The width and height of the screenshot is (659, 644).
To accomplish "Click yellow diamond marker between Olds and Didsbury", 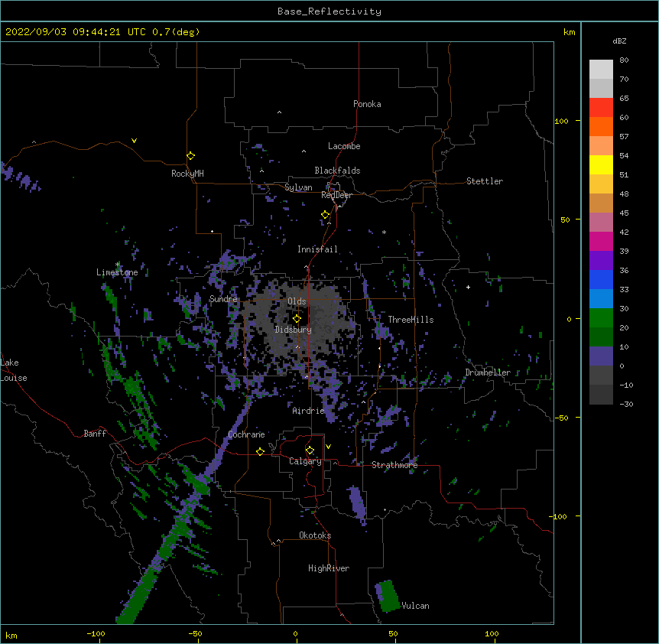I will [297, 318].
